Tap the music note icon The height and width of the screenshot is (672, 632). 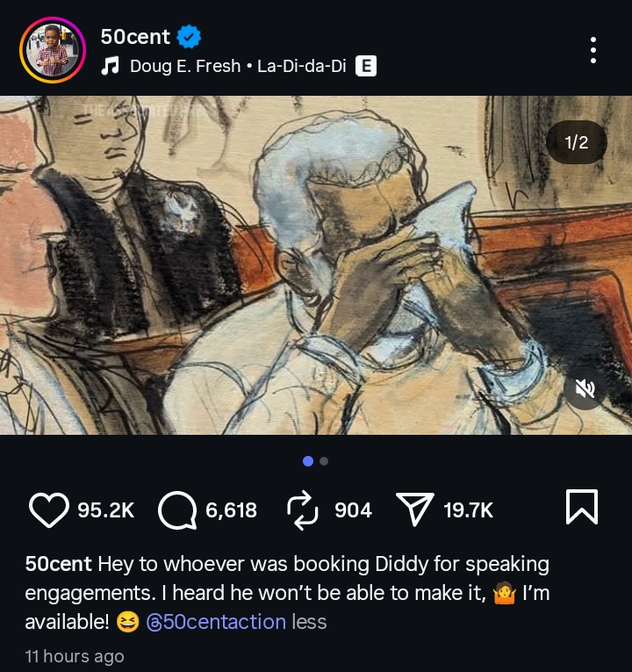click(x=111, y=66)
